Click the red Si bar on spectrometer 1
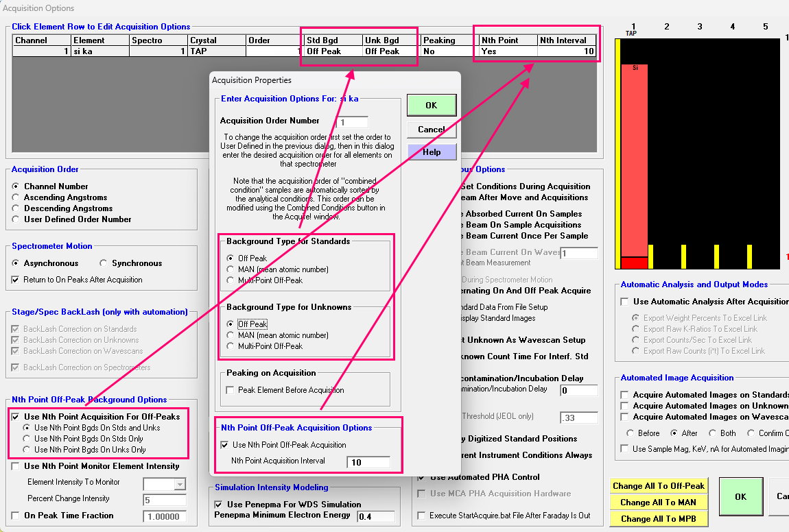Viewport: 789px width, 532px height. point(634,158)
